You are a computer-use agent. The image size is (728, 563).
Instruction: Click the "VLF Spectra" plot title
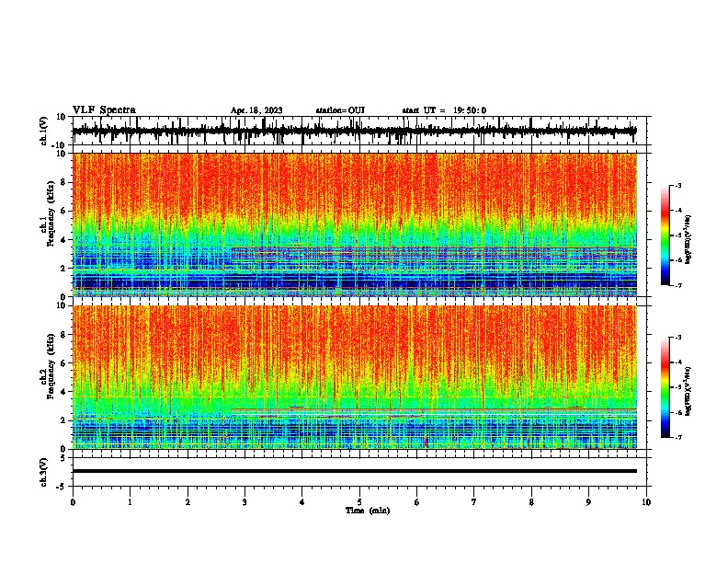(x=104, y=110)
